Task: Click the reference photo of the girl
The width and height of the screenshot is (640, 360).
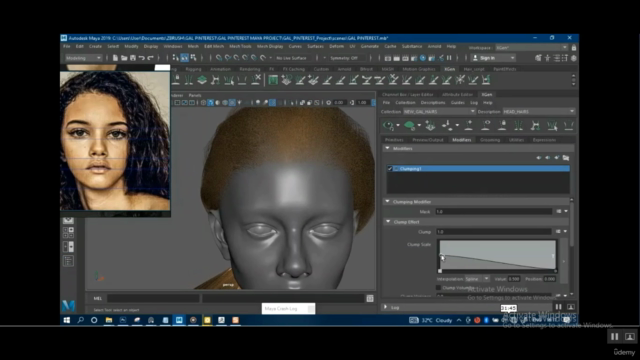Action: (115, 141)
